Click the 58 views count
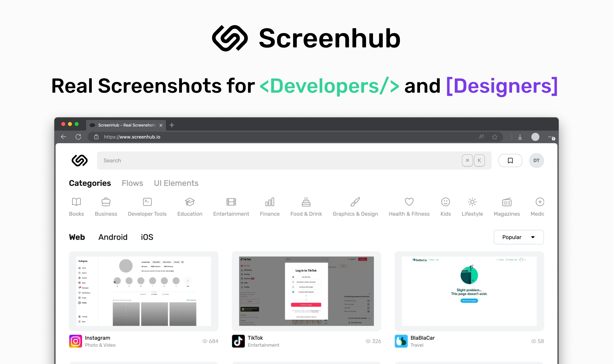The width and height of the screenshot is (613, 364). [x=537, y=341]
